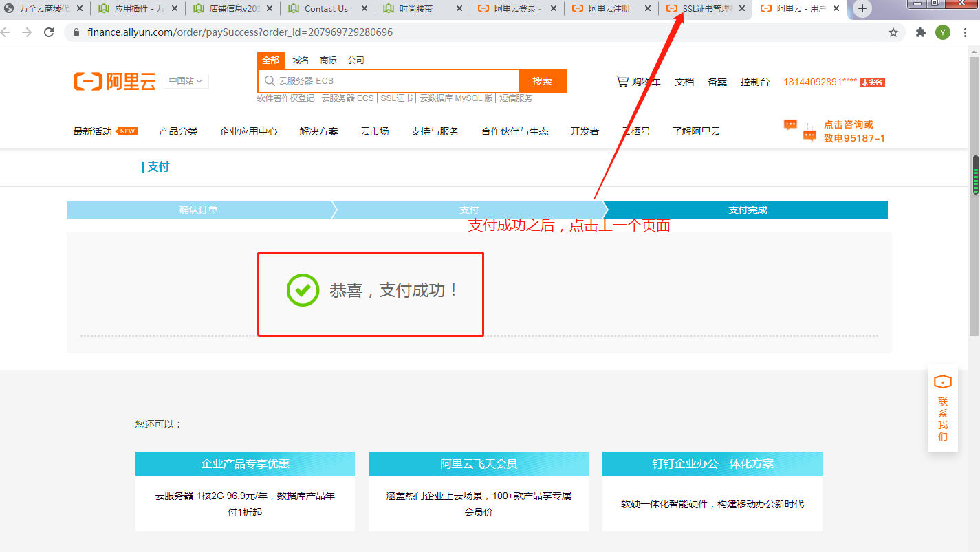980x552 pixels.
Task: Click the 支付 progress step
Action: point(469,210)
